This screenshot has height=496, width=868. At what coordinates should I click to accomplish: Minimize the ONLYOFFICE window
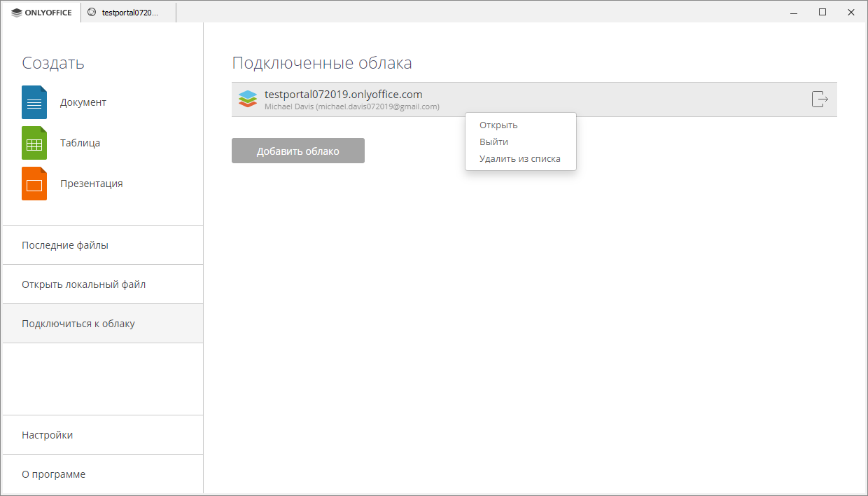point(794,12)
